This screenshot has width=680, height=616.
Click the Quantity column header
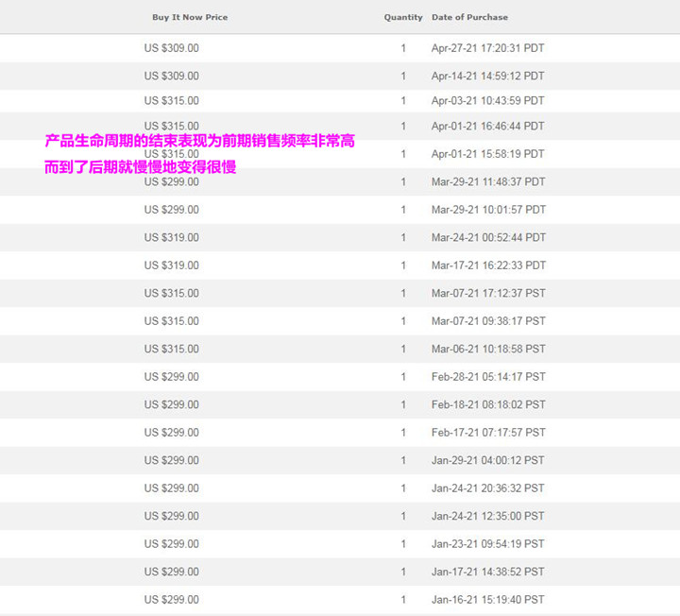click(x=403, y=17)
